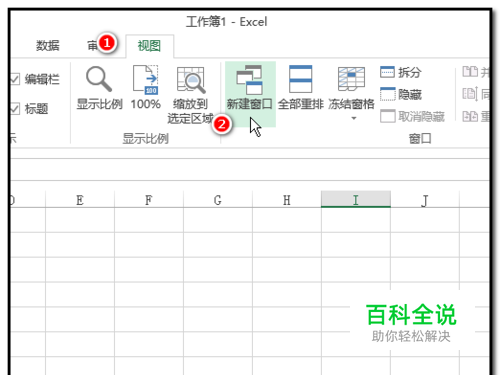Click the View Side by Side icon
Screen dimensions: 500x375
(x=470, y=71)
